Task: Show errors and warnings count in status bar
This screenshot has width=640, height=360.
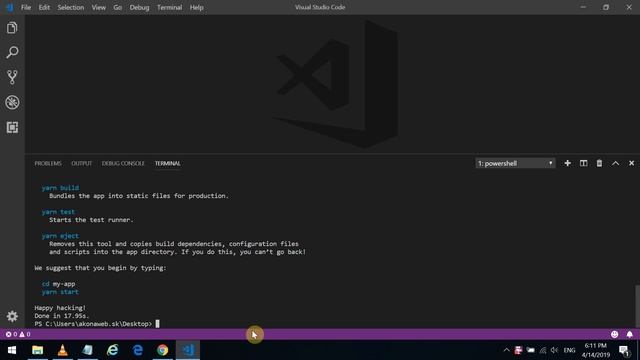Action: pyautogui.click(x=18, y=334)
